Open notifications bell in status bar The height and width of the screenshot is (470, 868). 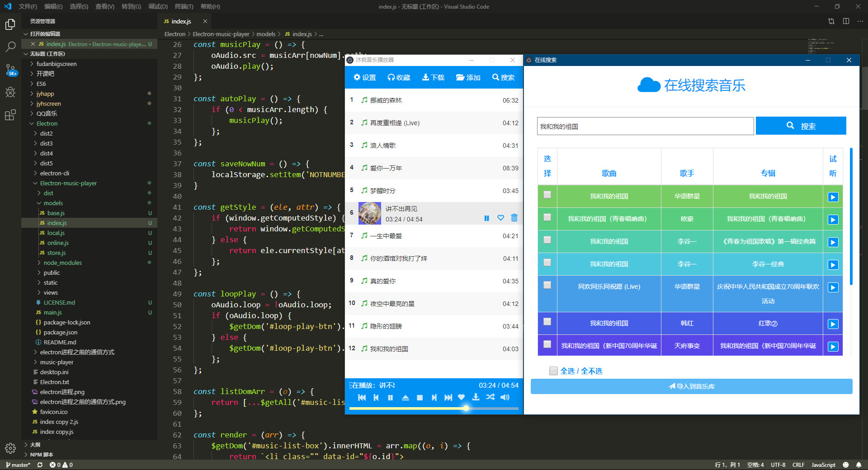pyautogui.click(x=859, y=465)
